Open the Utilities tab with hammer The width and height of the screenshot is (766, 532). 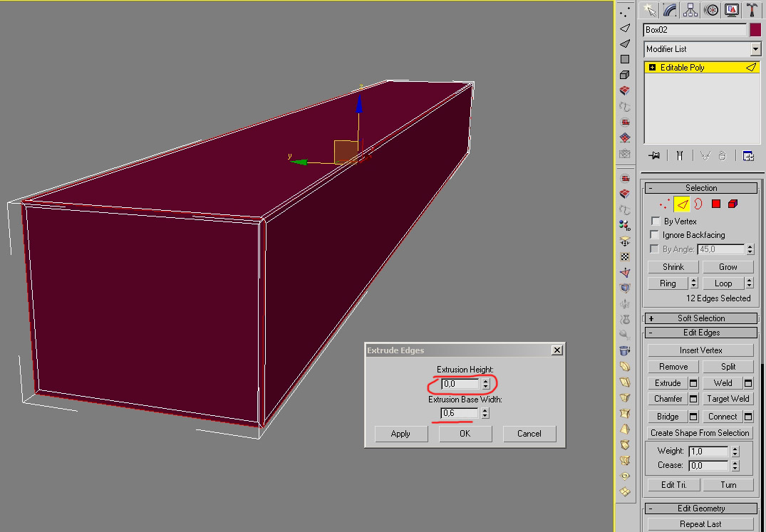coord(752,10)
